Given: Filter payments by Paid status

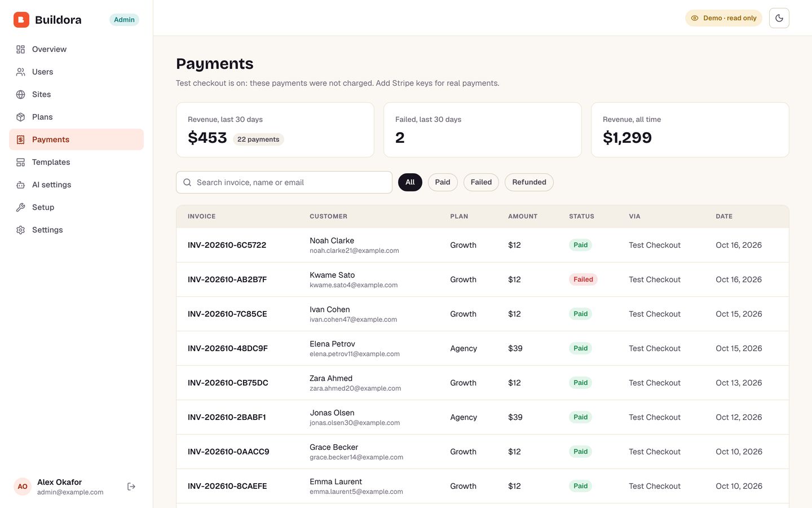Looking at the screenshot, I should pyautogui.click(x=443, y=182).
